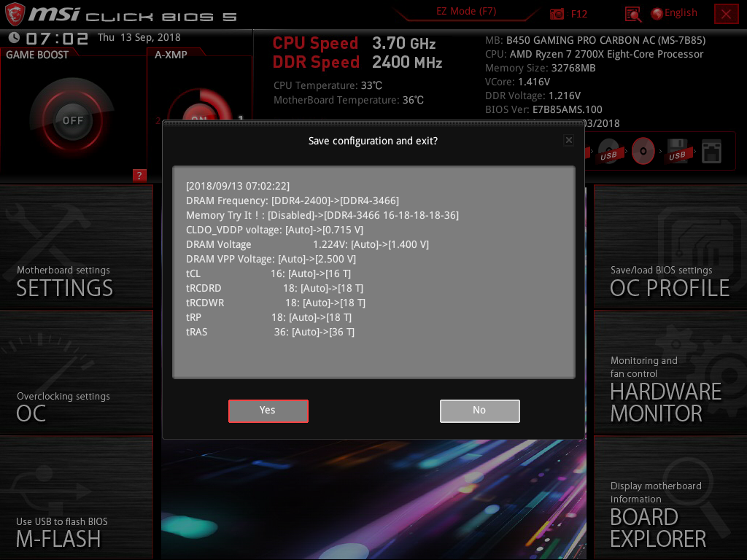This screenshot has width=747, height=560.
Task: Click the tRCDWR timing change line
Action: 276,303
